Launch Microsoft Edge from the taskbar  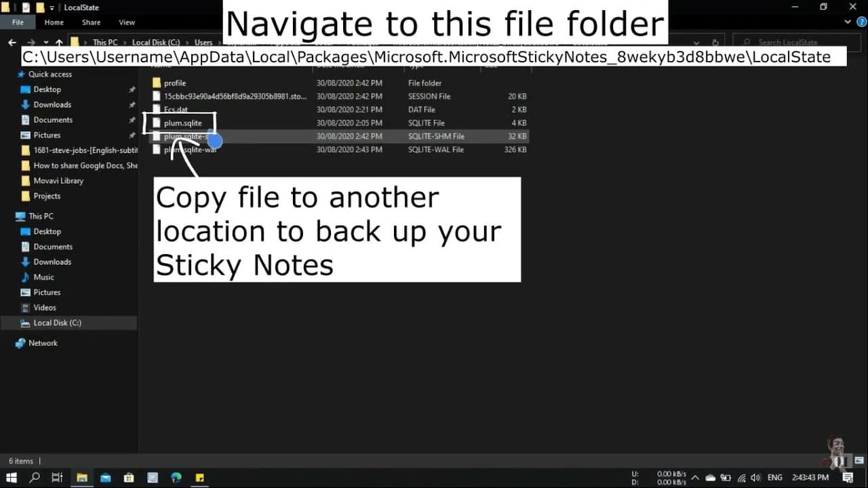(176, 478)
